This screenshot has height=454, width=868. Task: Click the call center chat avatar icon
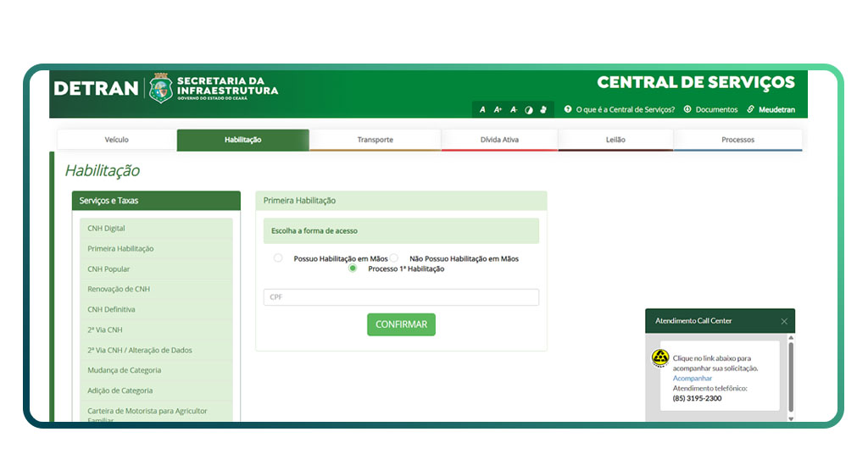(660, 357)
